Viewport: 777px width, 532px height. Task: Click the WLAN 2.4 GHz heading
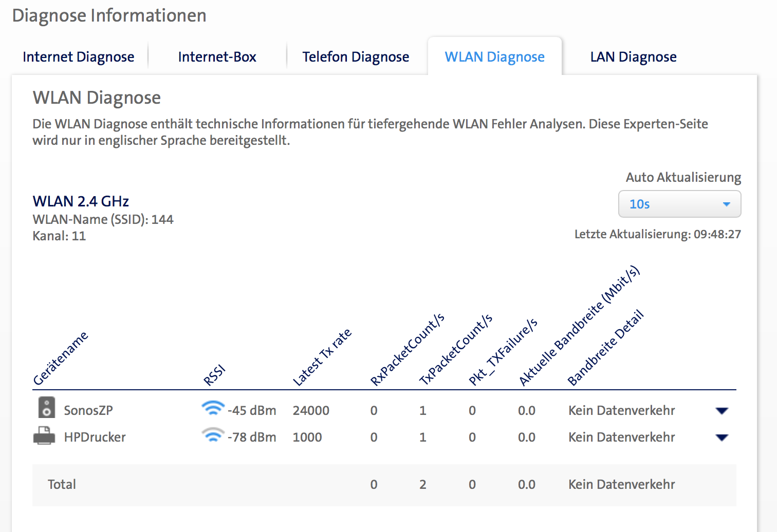[81, 201]
